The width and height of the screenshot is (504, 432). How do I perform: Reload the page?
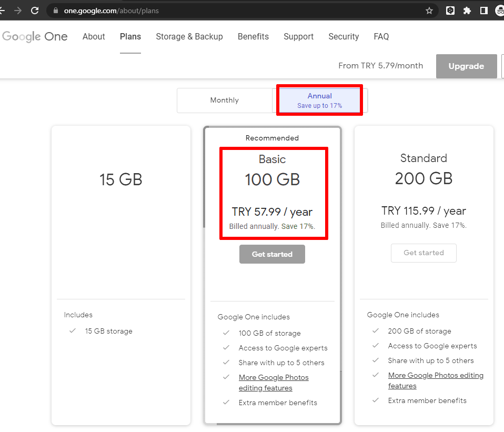click(35, 10)
